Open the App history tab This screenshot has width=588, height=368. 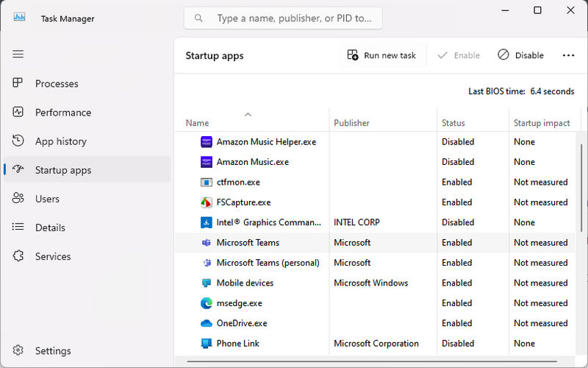[87, 141]
